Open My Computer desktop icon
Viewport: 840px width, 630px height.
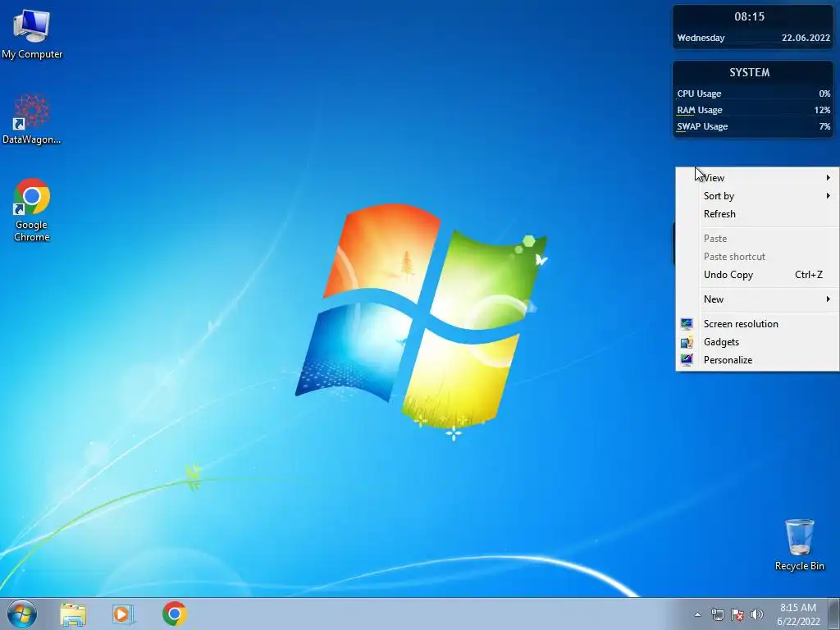click(x=32, y=34)
